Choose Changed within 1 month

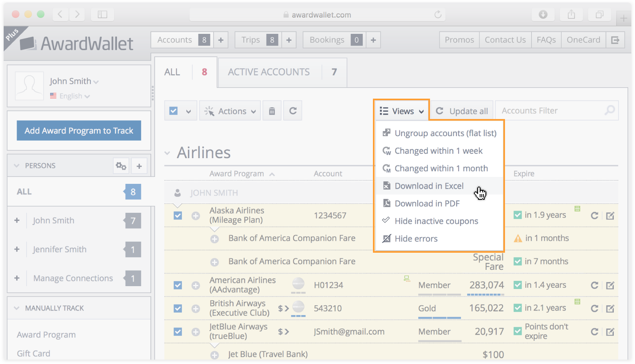(x=439, y=168)
